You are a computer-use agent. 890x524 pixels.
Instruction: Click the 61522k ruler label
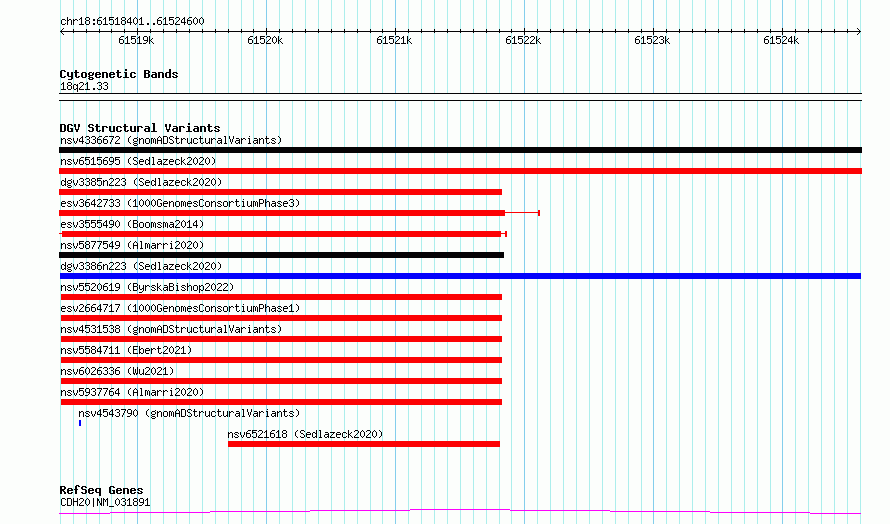tap(523, 41)
